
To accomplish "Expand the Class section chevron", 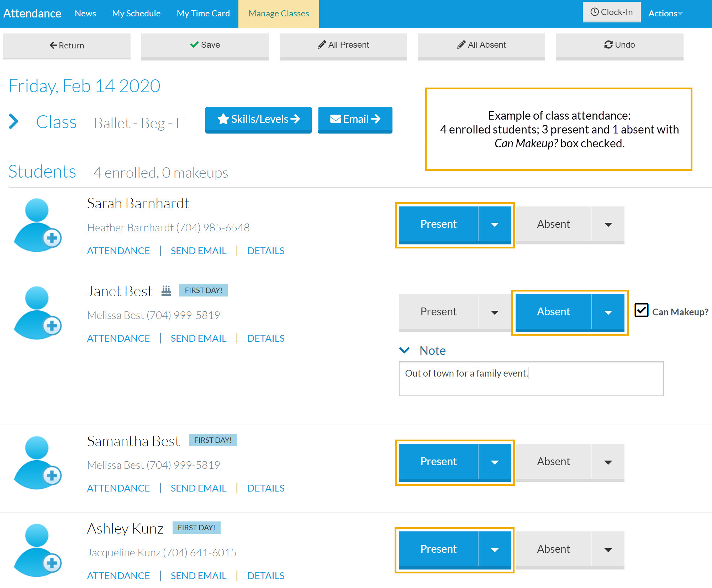I will click(x=14, y=121).
